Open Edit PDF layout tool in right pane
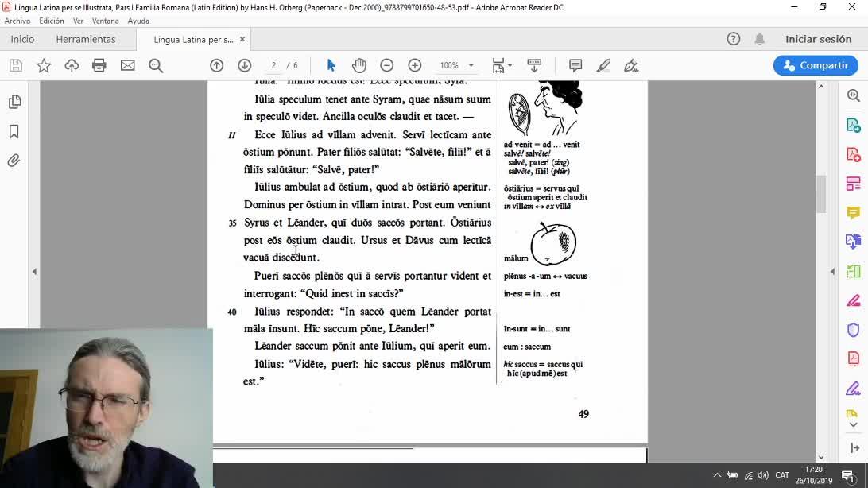Viewport: 868px width, 488px height. [x=854, y=183]
